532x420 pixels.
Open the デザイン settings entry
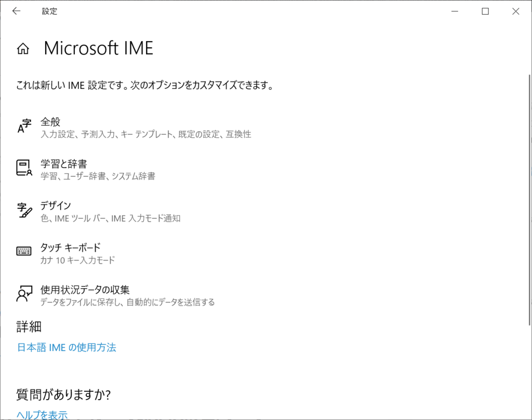click(x=98, y=212)
